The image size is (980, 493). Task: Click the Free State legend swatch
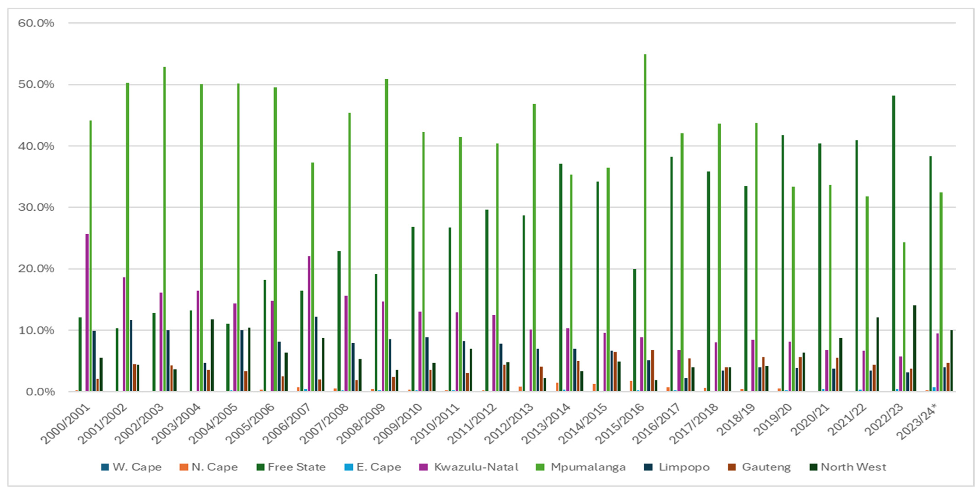260,467
